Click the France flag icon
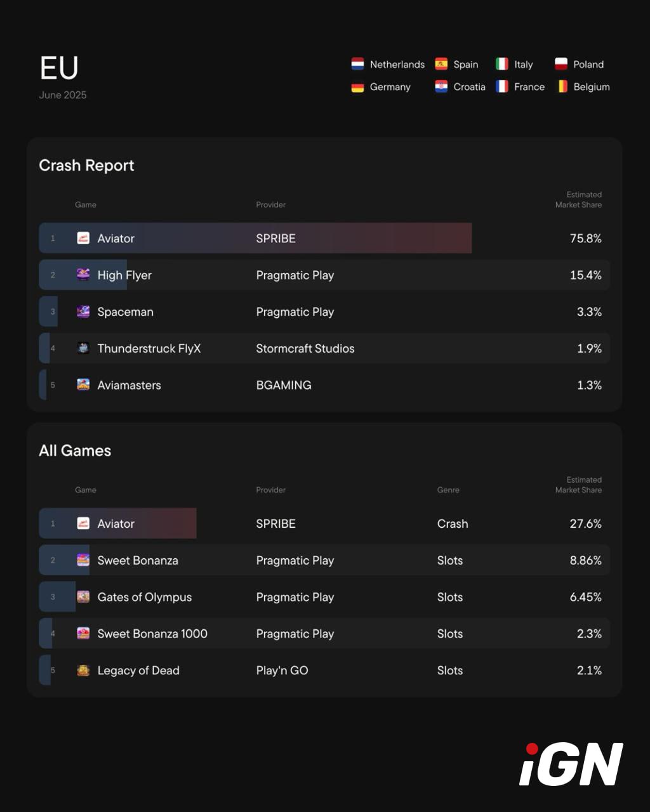Viewport: 650px width, 812px height. (502, 87)
